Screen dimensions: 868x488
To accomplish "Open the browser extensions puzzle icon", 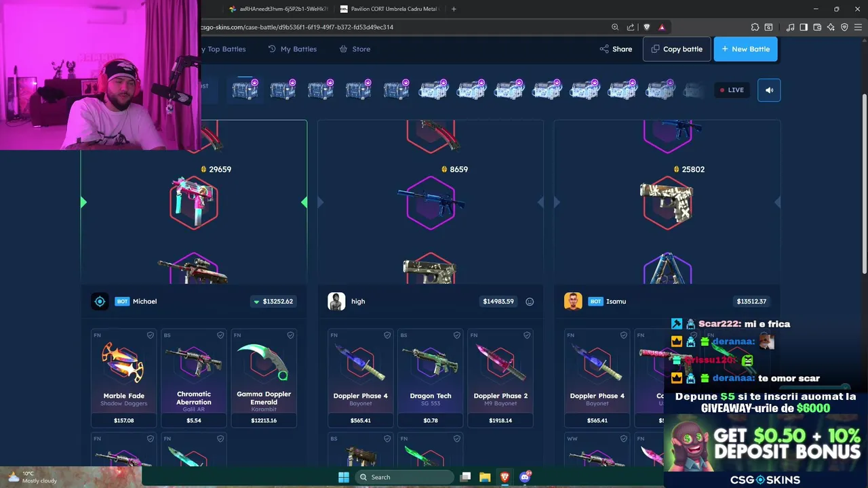I will pyautogui.click(x=755, y=27).
